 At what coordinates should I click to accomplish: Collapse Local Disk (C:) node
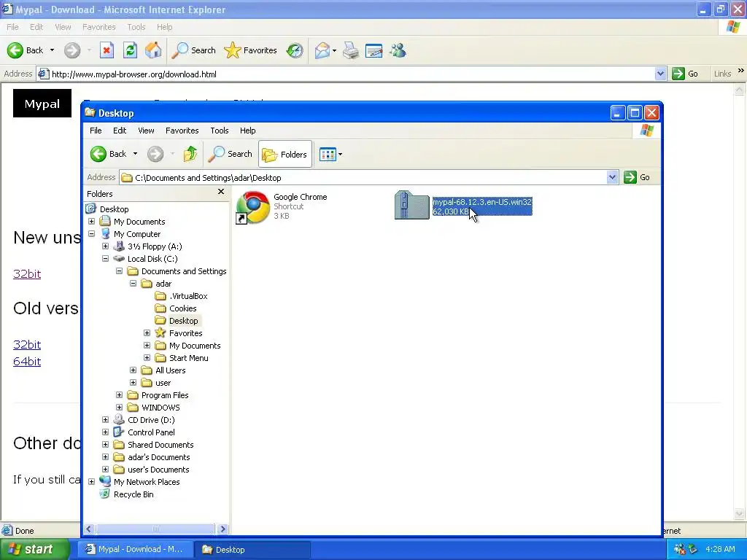(105, 259)
